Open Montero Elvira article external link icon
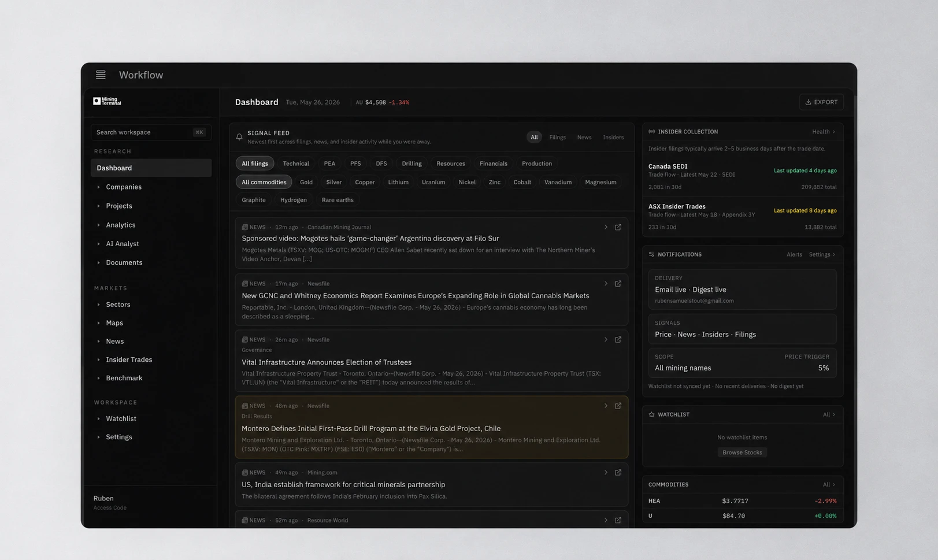The width and height of the screenshot is (938, 560). (x=618, y=406)
